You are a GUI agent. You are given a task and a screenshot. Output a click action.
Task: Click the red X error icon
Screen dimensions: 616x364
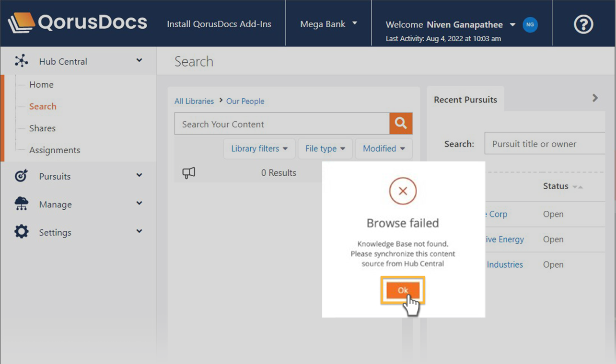[x=403, y=191]
